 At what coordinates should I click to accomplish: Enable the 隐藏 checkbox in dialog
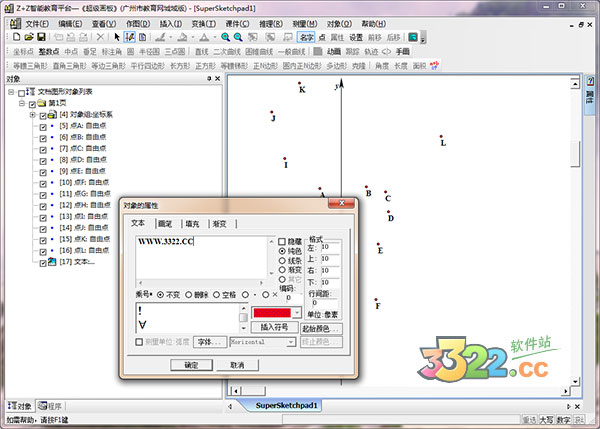coord(282,241)
